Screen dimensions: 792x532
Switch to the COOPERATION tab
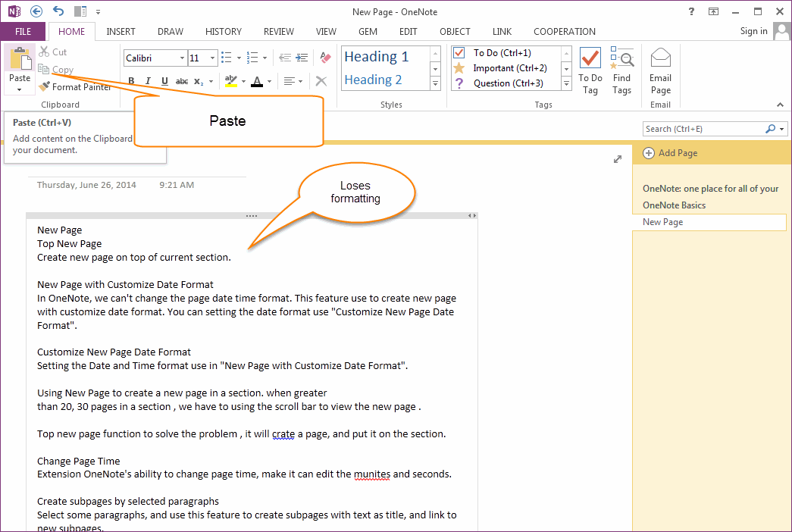[564, 31]
